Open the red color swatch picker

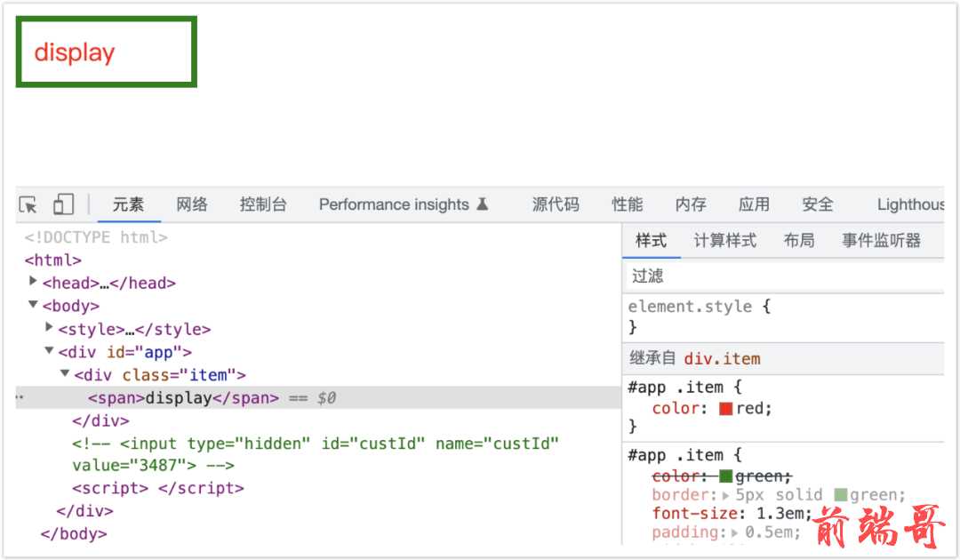click(726, 409)
